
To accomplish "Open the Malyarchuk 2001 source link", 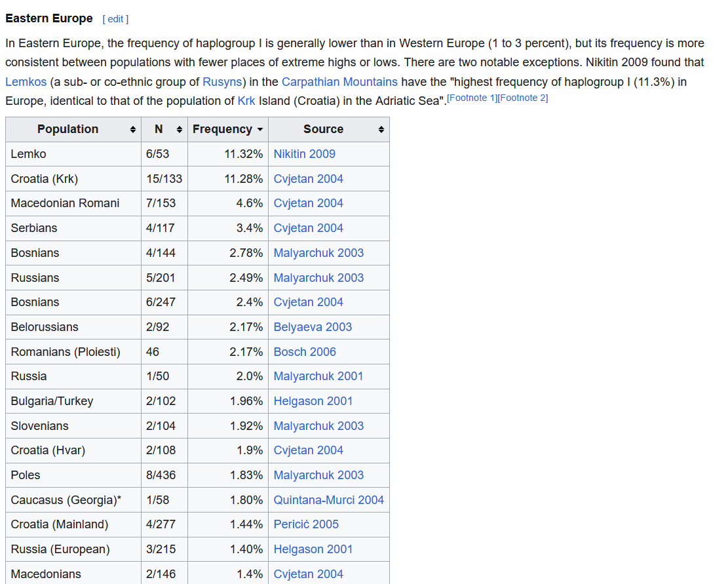I will [318, 376].
